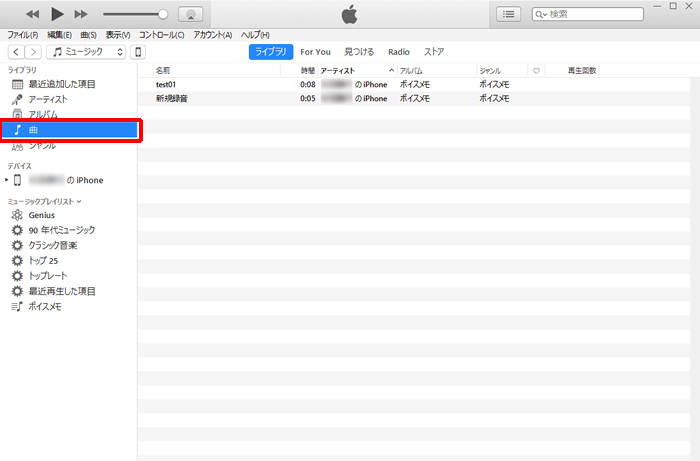Screen dimensions: 700x461
Task: Open the 編集(E) menu
Action: coord(59,35)
